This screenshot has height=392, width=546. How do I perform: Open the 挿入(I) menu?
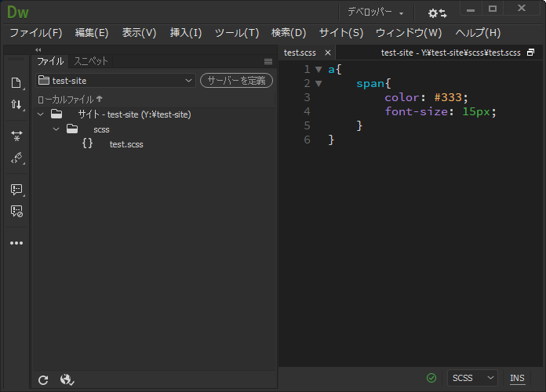186,33
